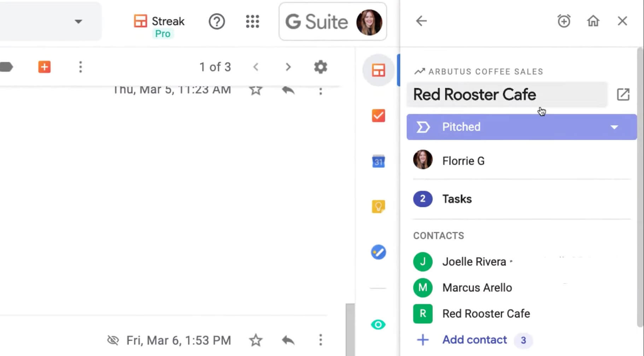This screenshot has width=644, height=356.
Task: Click the search options dropdown arrow
Action: click(x=78, y=22)
